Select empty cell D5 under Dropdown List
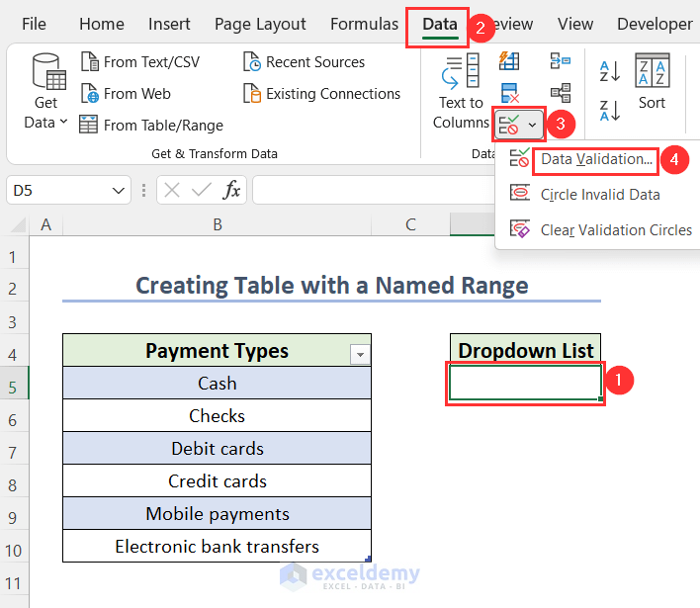The height and width of the screenshot is (608, 700). coord(525,383)
